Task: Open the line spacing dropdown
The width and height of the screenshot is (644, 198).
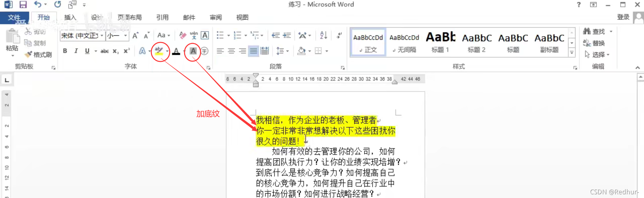Action: pos(282,51)
